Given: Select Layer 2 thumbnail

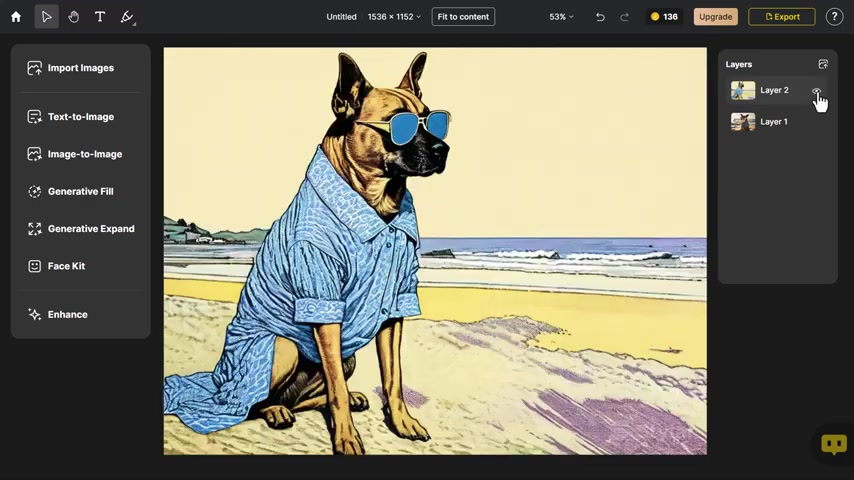Looking at the screenshot, I should [743, 90].
